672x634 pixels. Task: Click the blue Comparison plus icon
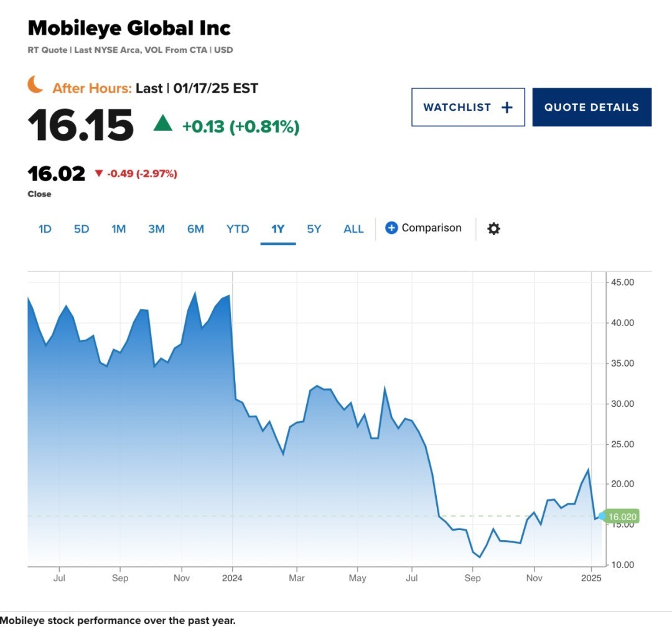[x=391, y=228]
